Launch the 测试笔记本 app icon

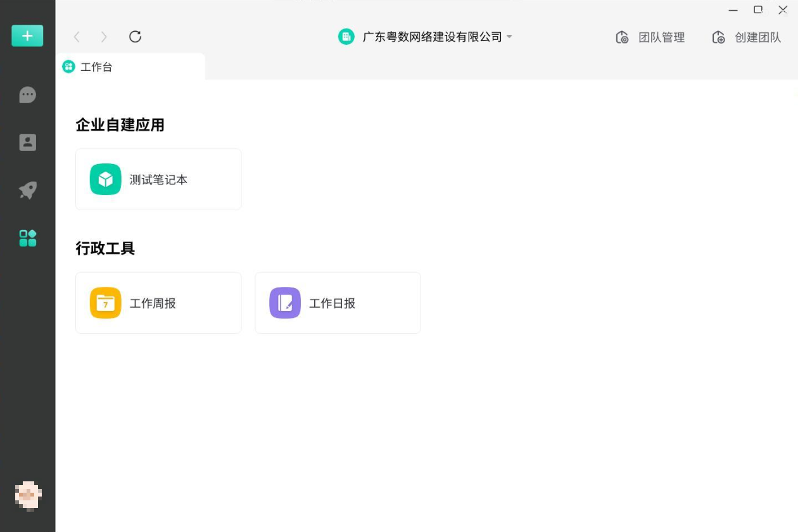click(106, 179)
